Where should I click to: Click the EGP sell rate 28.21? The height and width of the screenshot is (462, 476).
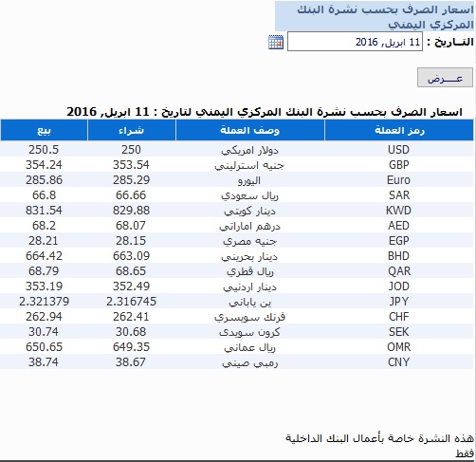44,241
